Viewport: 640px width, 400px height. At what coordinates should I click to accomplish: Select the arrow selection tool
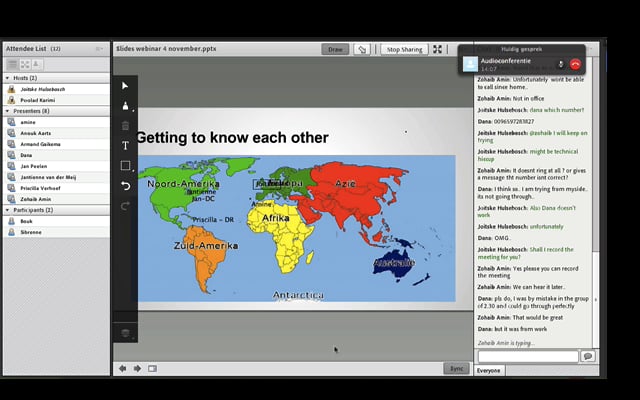click(x=125, y=86)
